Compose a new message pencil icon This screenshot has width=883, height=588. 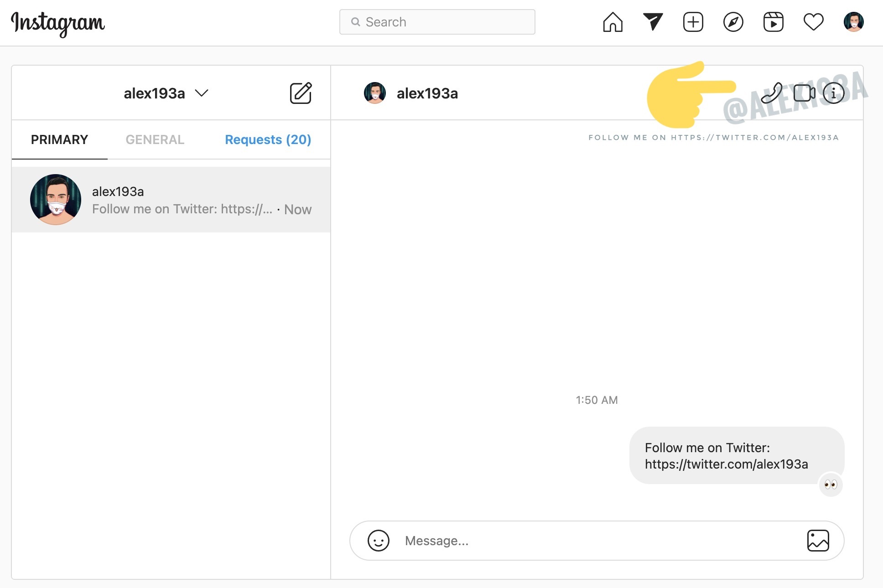(x=301, y=93)
